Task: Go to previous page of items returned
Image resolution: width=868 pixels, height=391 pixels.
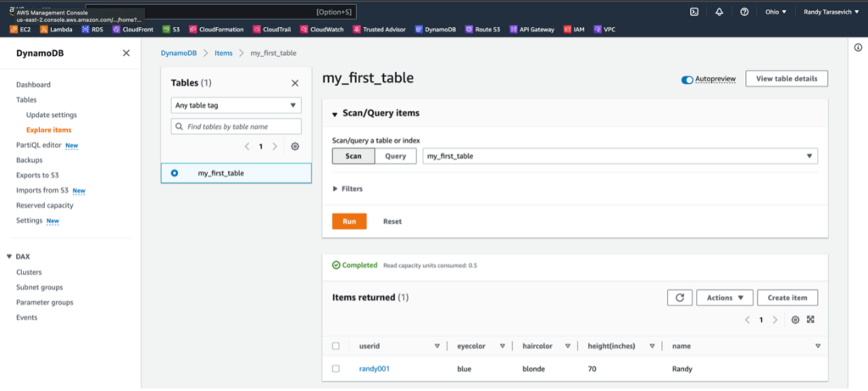Action: point(748,320)
